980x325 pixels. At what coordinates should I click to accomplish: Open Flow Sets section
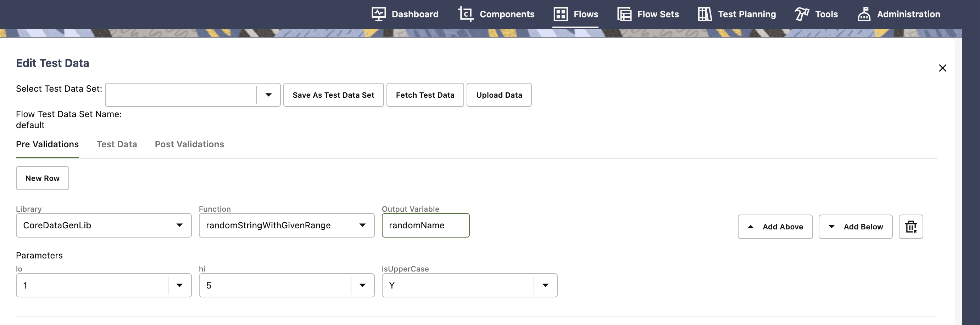pos(648,14)
